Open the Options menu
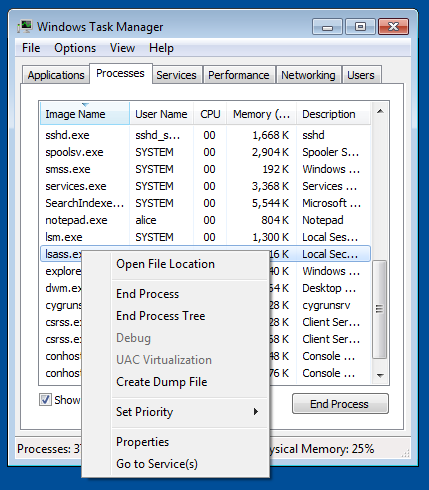The image size is (429, 490). click(x=75, y=48)
